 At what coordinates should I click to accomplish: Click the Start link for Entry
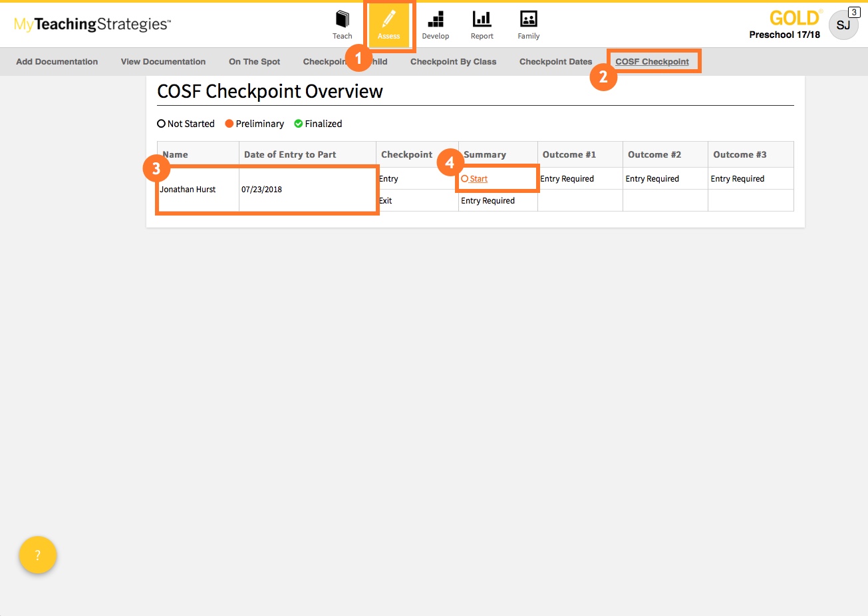478,179
